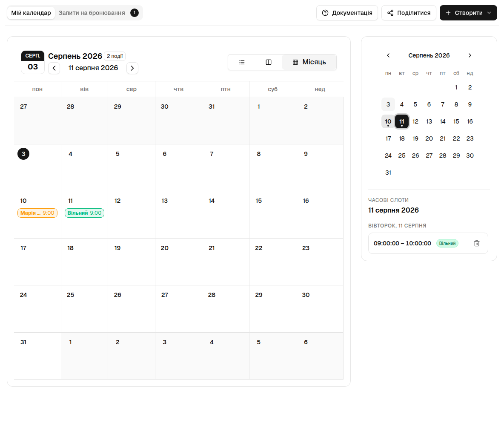Click the Вільний status tag in time slot
This screenshot has height=426, width=504.
click(447, 244)
